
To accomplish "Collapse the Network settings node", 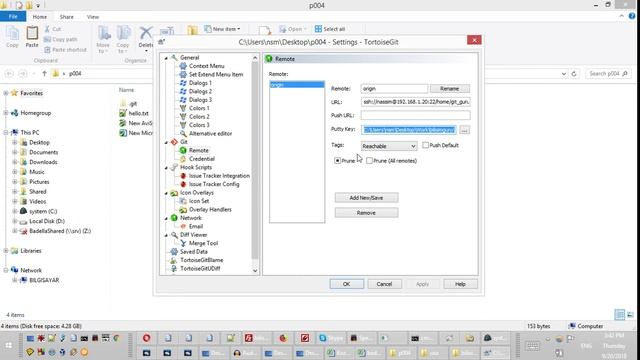I will point(166,218).
